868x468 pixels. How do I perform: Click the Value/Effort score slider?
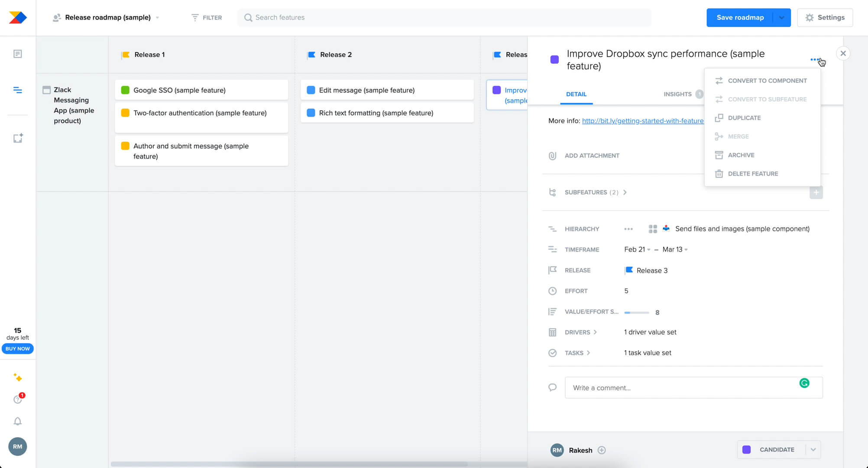point(636,312)
